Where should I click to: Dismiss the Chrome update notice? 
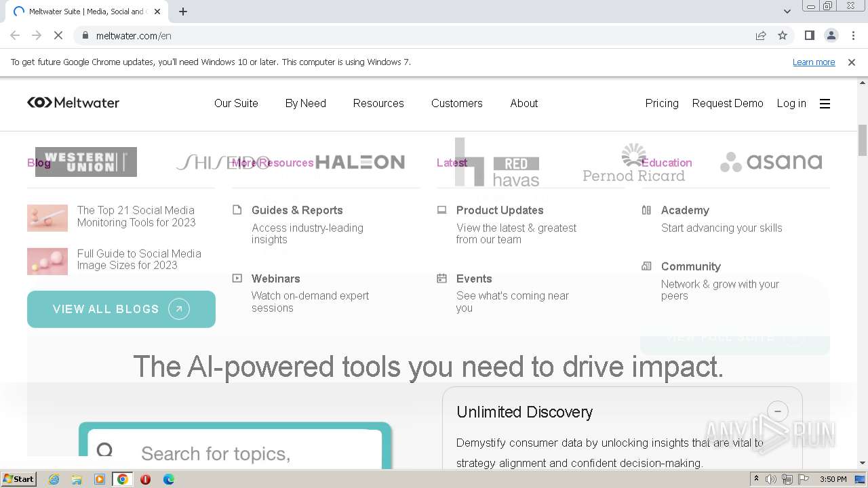[852, 62]
